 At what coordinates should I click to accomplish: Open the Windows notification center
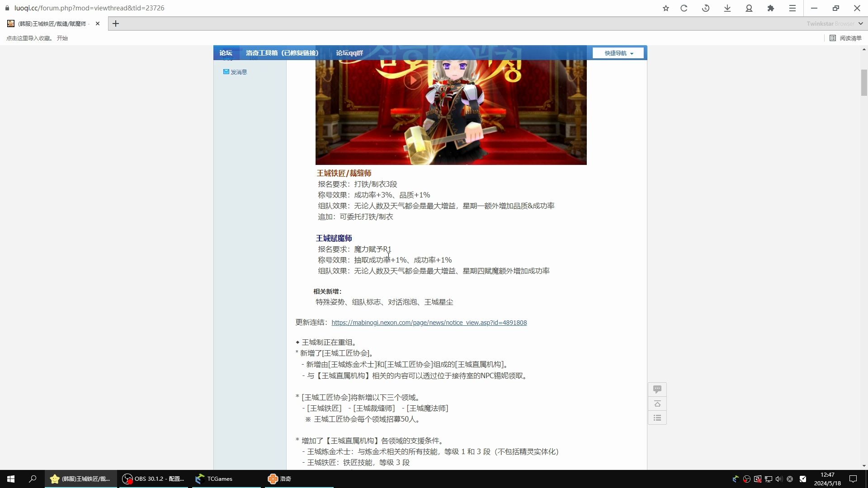[x=853, y=479]
